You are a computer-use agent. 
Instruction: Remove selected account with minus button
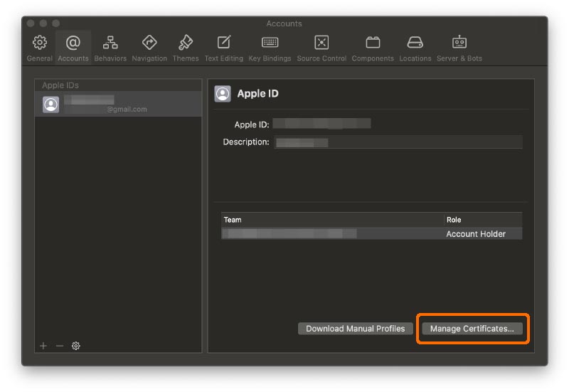[60, 346]
